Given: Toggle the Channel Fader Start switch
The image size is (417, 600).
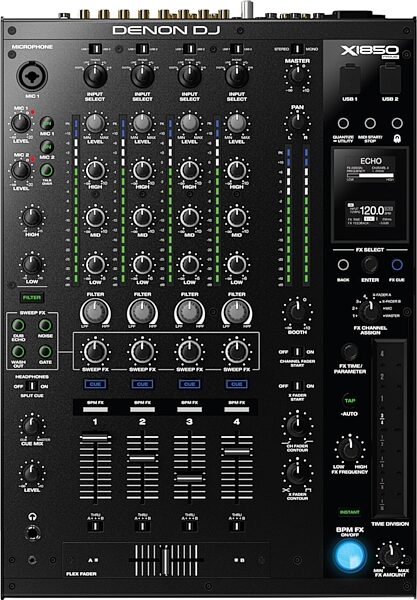Looking at the screenshot, I should click(297, 352).
